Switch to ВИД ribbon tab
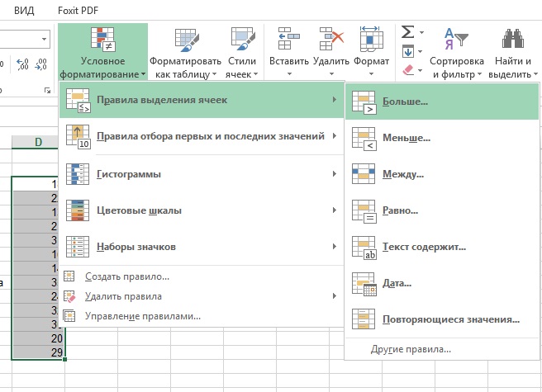This screenshot has width=542, height=392. tap(24, 11)
